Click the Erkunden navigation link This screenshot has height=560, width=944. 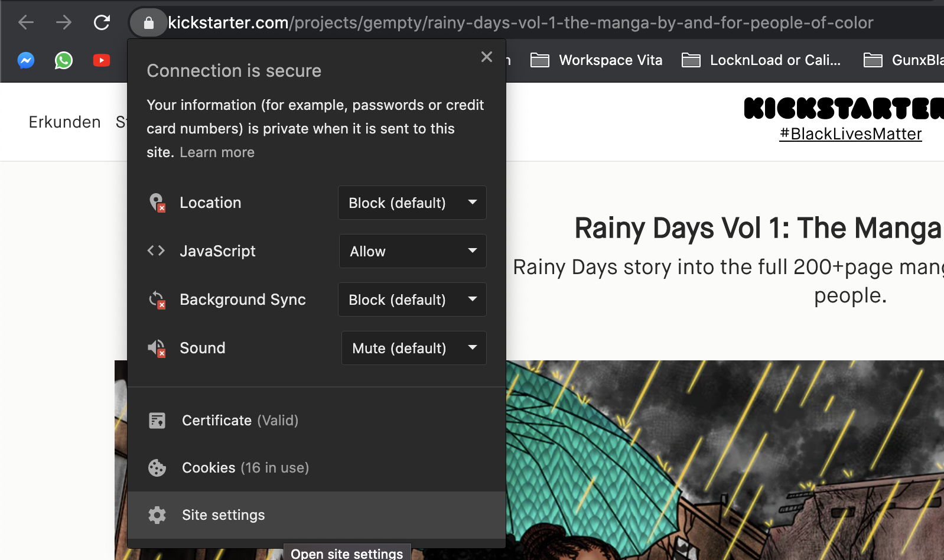coord(65,122)
